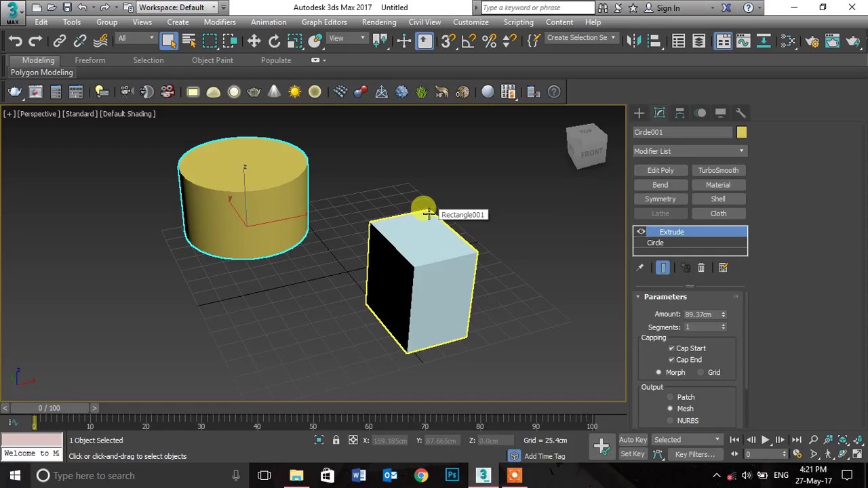Open the Motion panel tab
The width and height of the screenshot is (868, 488).
point(700,113)
